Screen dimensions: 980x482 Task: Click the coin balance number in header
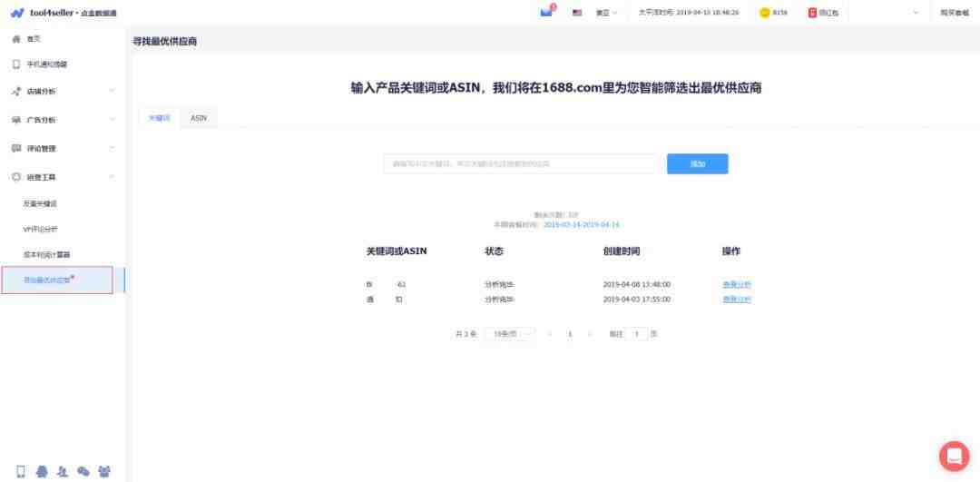[780, 13]
